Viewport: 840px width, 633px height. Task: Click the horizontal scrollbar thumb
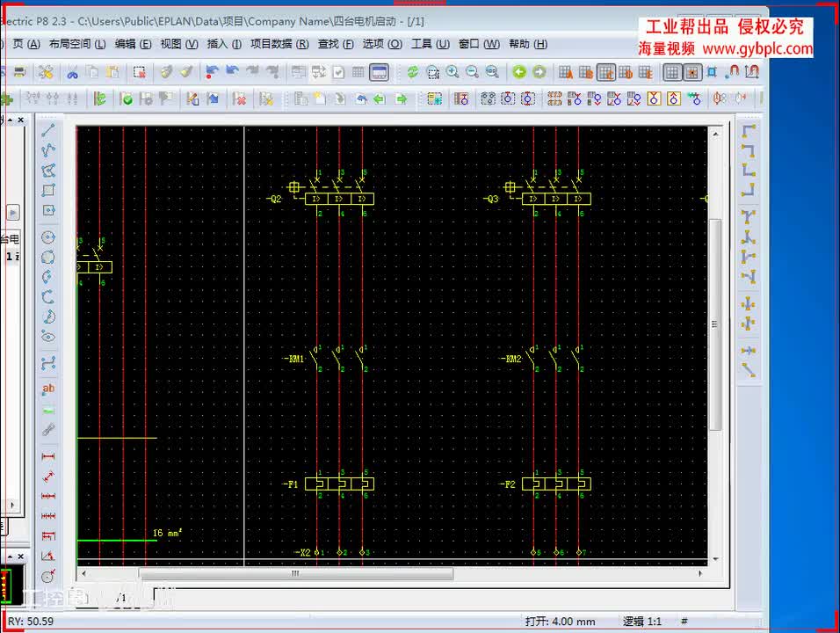296,573
